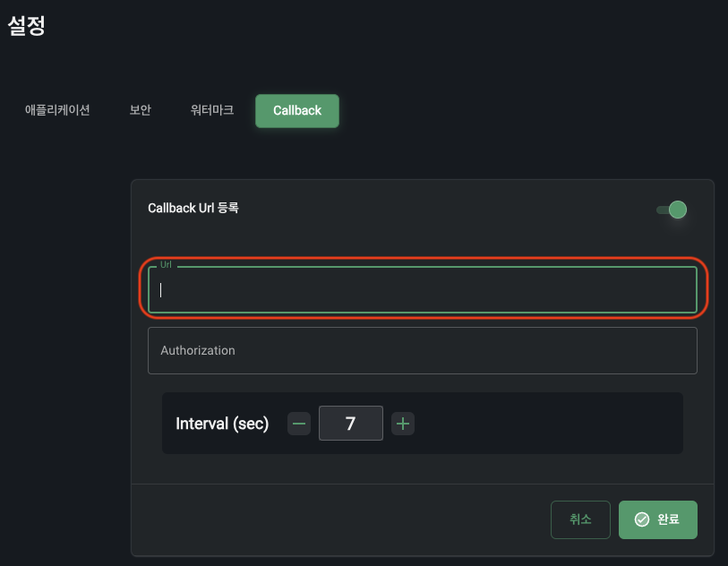Click the Callback Url 등록 heading text
728x566 pixels.
[x=193, y=208]
